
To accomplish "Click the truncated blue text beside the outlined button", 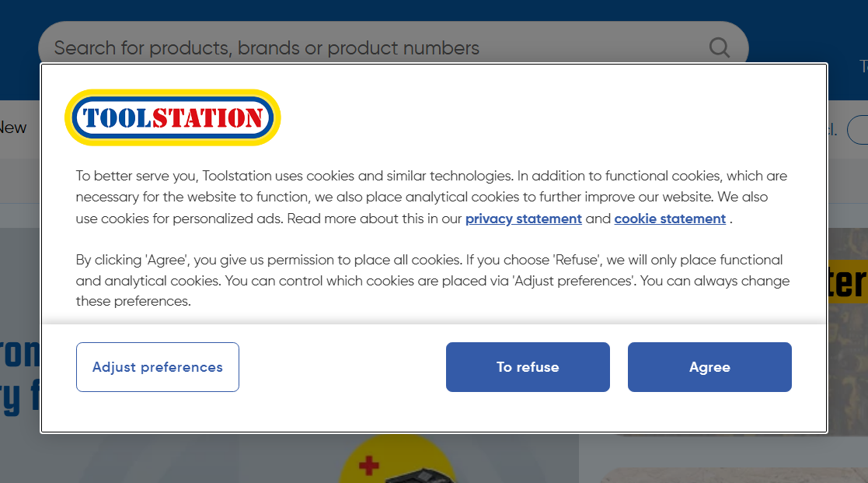I will point(833,130).
